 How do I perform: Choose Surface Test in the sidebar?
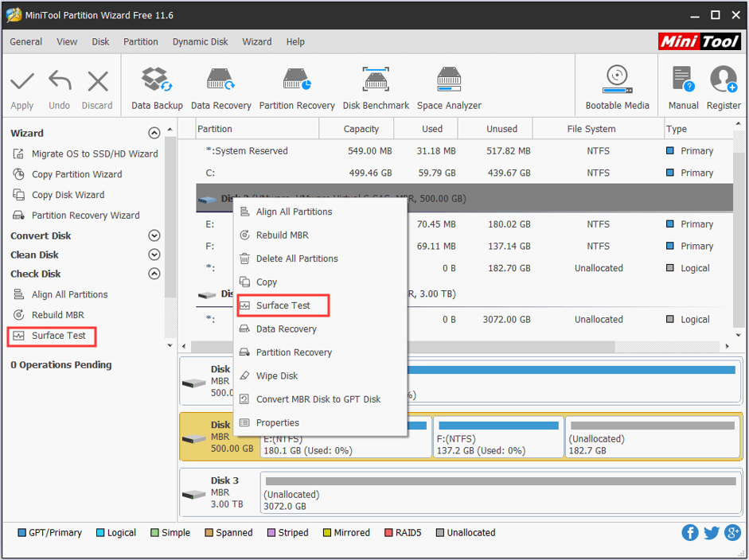point(52,336)
